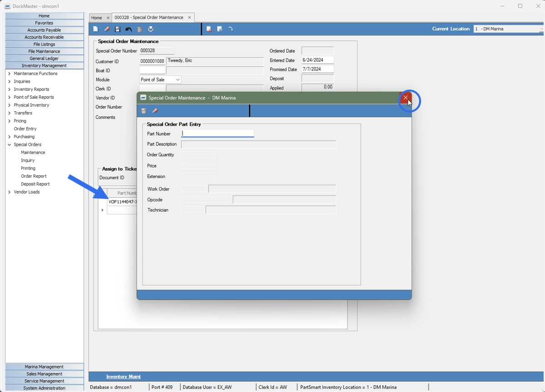Viewport: 545px width, 392px height.
Task: Open the Accounts Receivable sidebar section
Action: coord(45,37)
